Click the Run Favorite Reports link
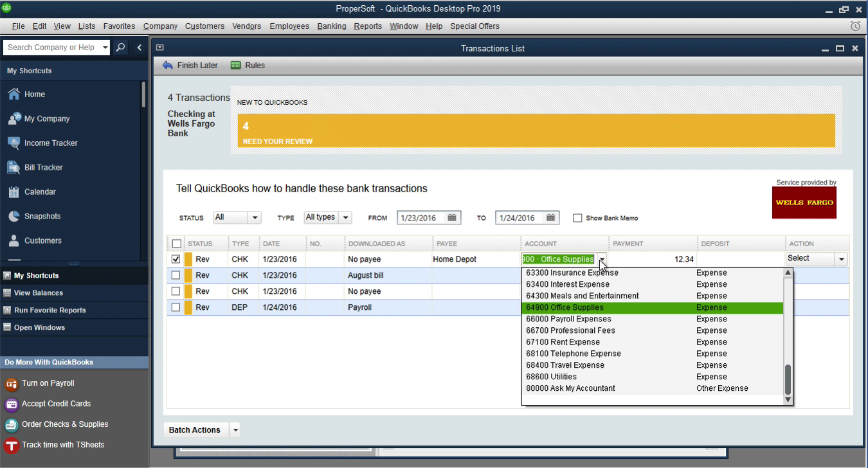 pos(50,310)
